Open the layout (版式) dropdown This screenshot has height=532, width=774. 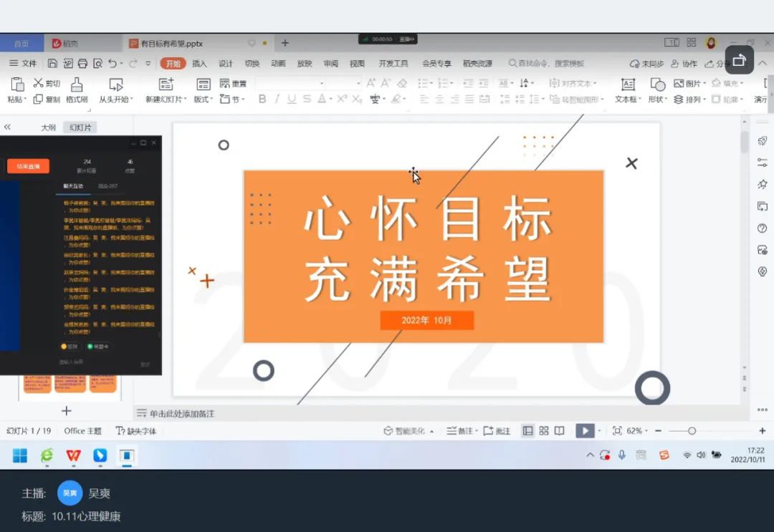point(204,100)
